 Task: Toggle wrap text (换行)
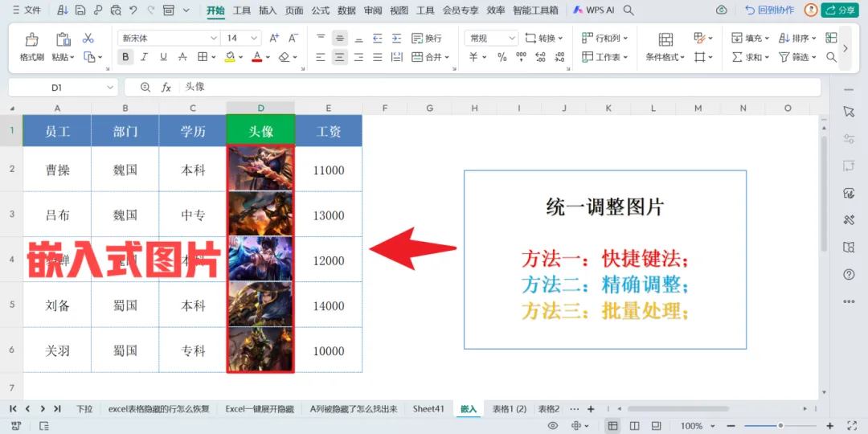click(x=427, y=39)
